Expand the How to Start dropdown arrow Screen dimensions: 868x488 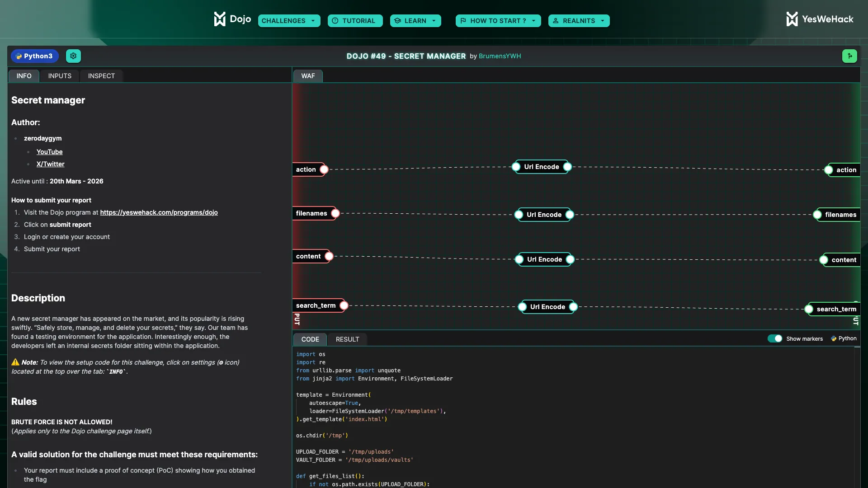point(533,21)
